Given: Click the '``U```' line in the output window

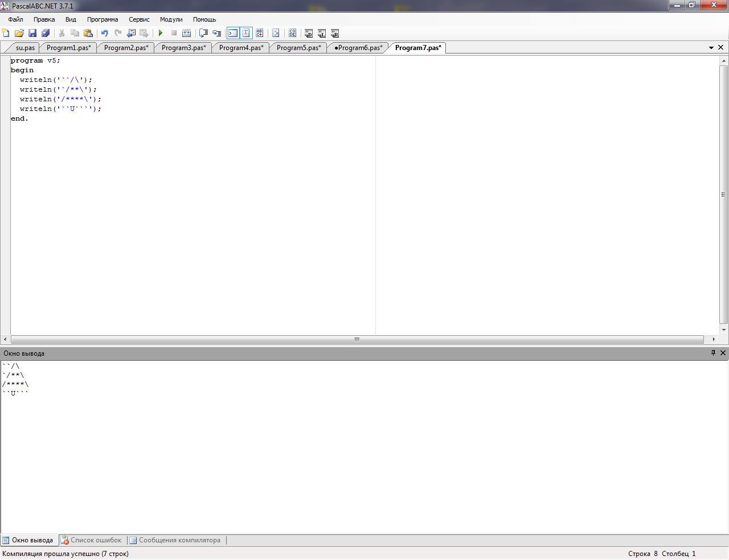Looking at the screenshot, I should point(15,393).
